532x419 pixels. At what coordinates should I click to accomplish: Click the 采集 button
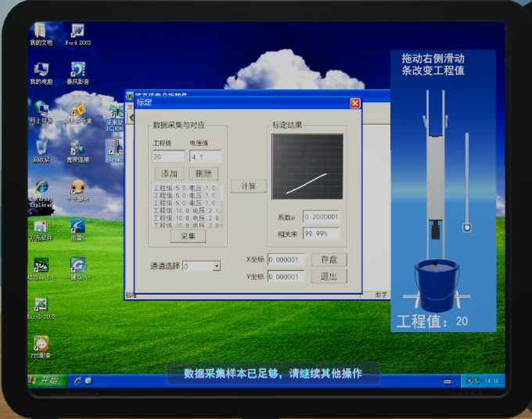point(188,236)
